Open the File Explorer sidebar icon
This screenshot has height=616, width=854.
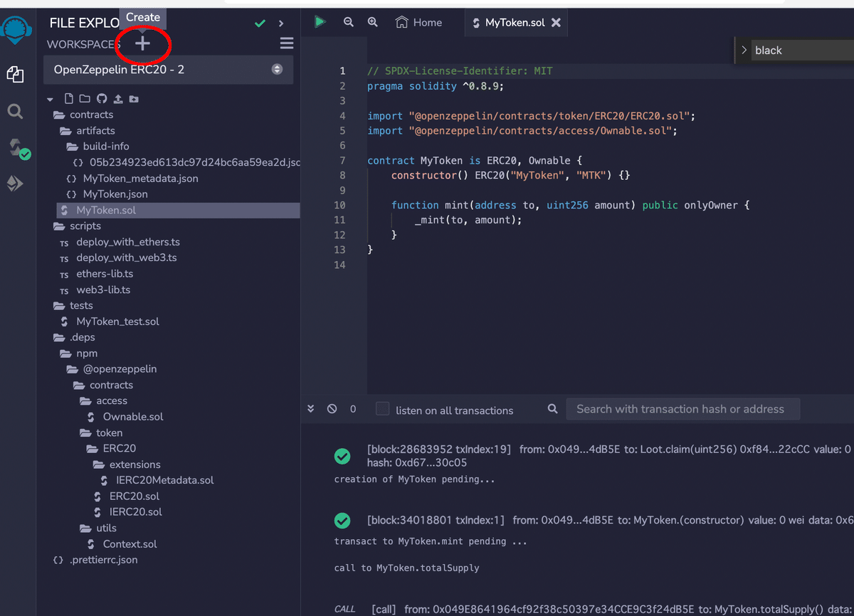point(15,73)
